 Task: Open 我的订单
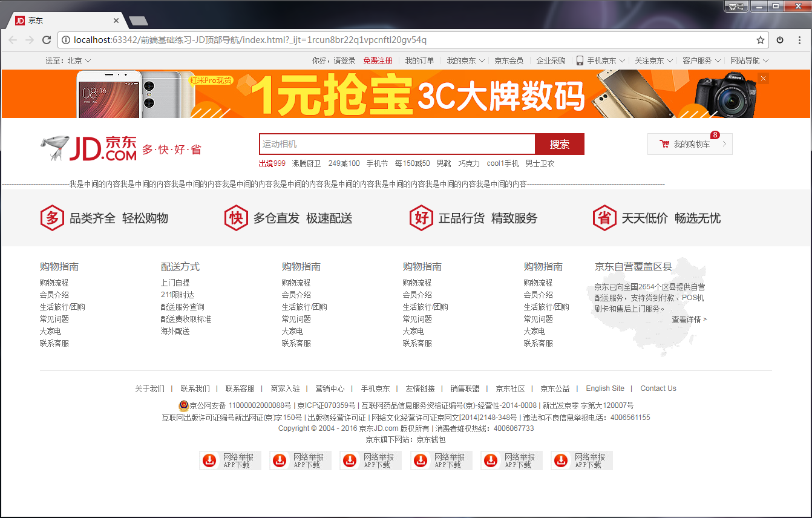[419, 61]
